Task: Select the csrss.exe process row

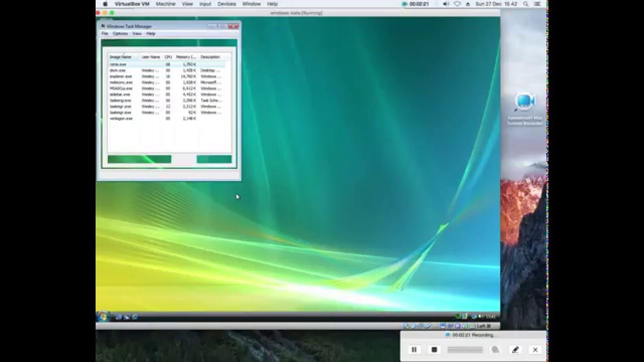Action: (x=167, y=64)
